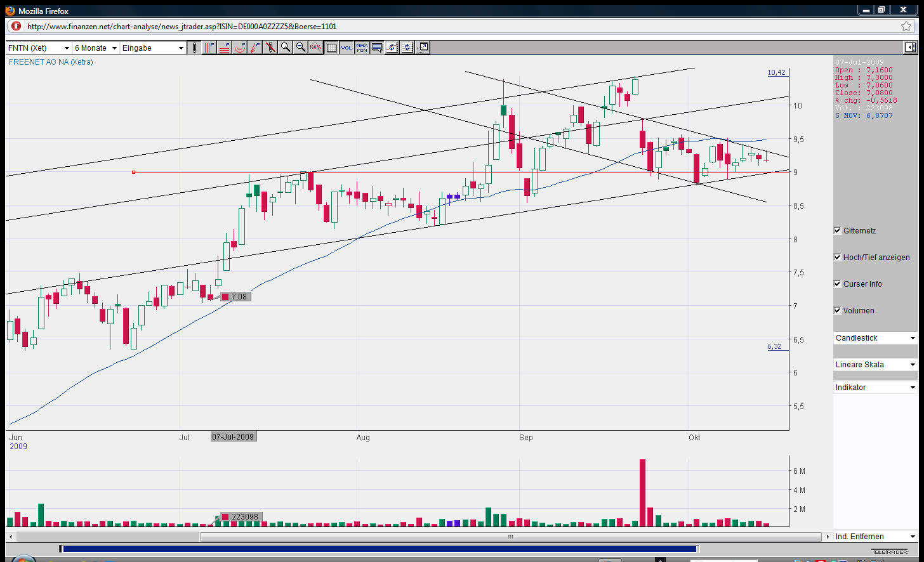
Task: Click the tallest red volume bar
Action: 642,493
